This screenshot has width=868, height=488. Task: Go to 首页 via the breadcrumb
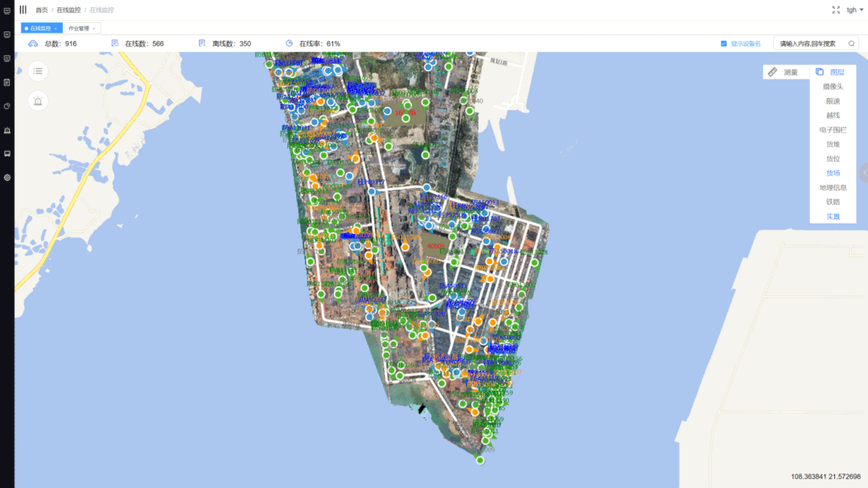click(x=41, y=10)
